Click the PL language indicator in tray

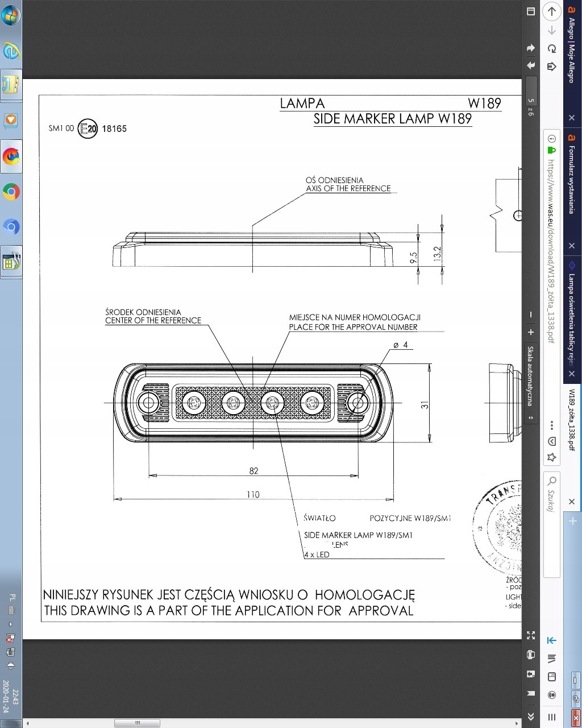pyautogui.click(x=13, y=597)
